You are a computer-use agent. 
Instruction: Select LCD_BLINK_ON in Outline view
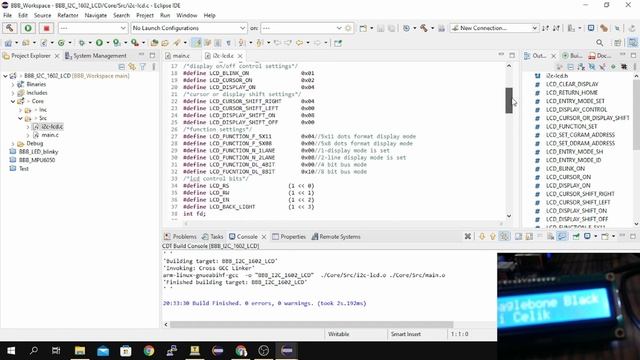coord(565,169)
